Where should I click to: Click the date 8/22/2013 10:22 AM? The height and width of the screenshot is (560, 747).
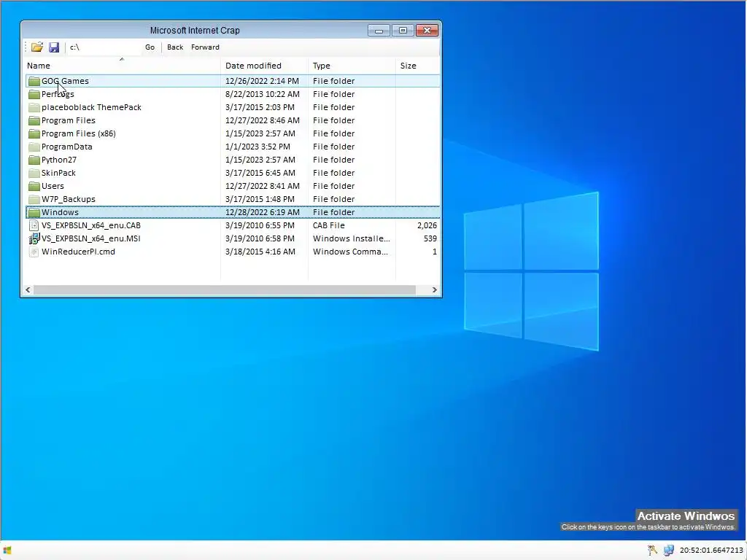263,94
